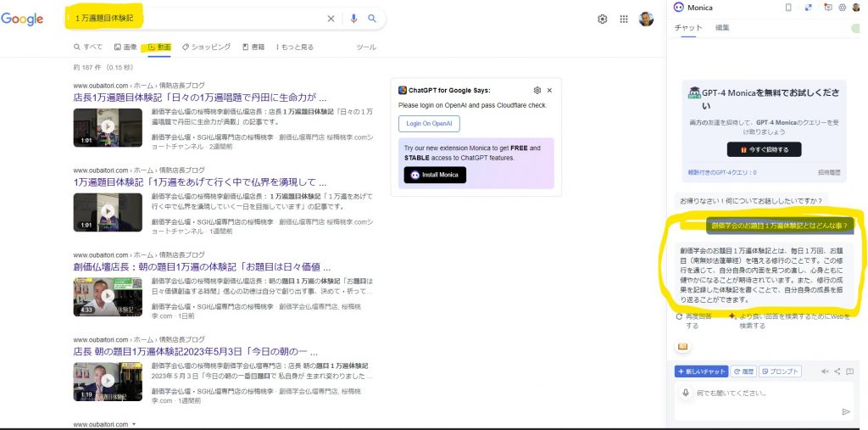Toggle the green switch in the Monica tab row
Image resolution: width=868 pixels, height=430 pixels.
click(854, 28)
